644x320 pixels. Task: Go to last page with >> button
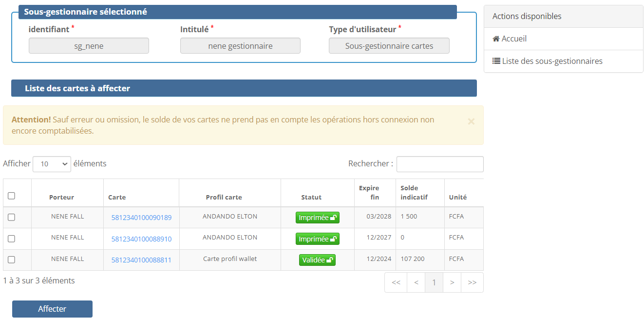pos(472,282)
